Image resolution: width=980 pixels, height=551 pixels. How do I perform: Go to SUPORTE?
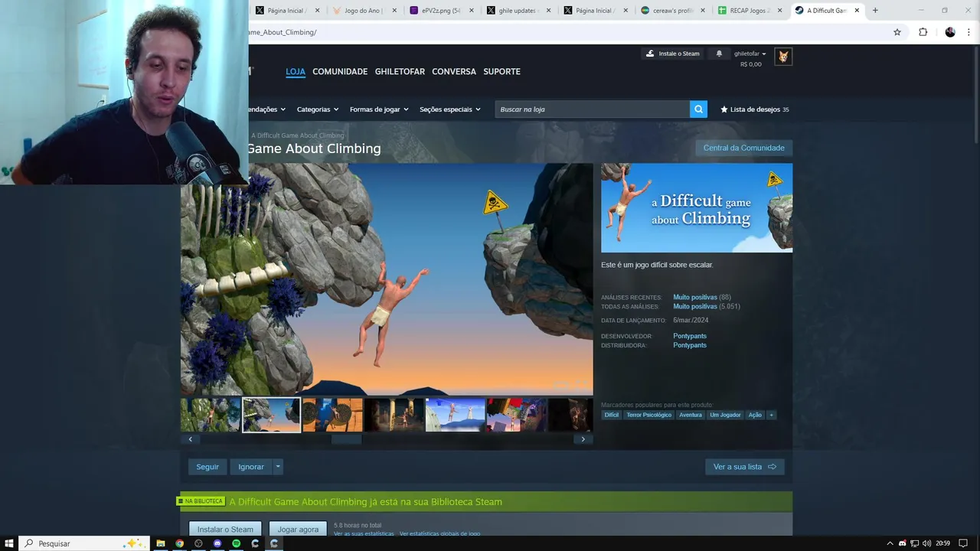coord(501,71)
